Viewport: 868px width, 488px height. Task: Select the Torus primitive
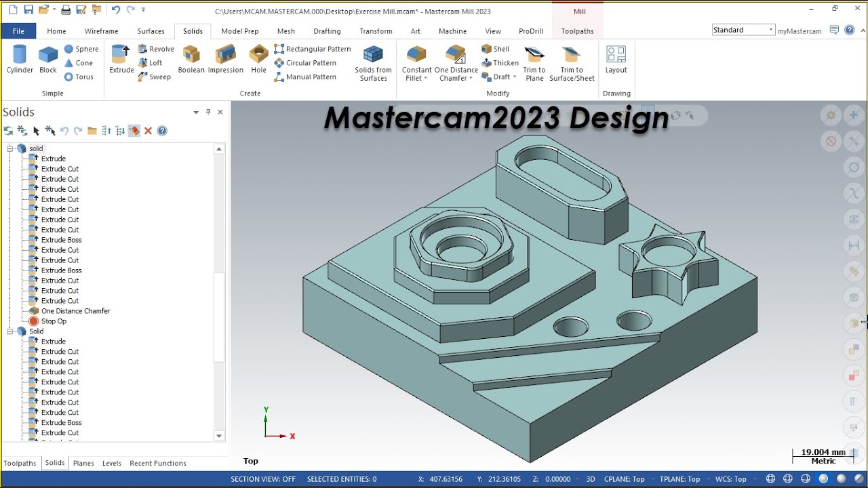tap(79, 77)
